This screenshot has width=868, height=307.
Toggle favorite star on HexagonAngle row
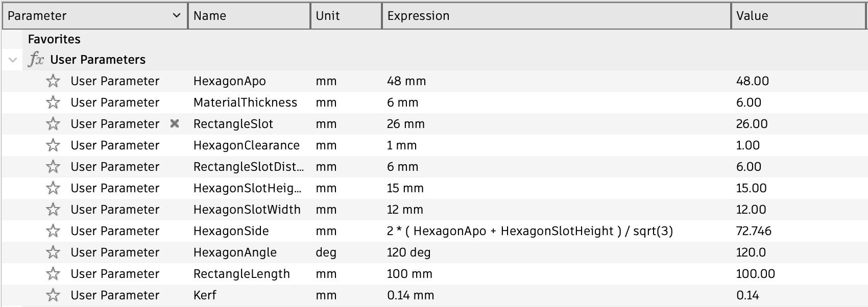pos(53,252)
